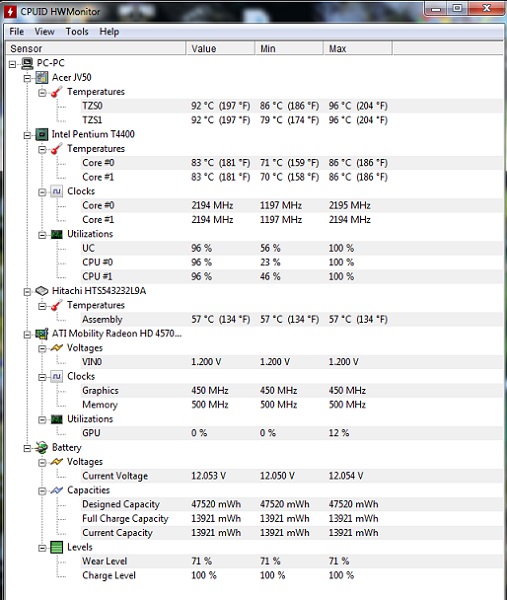The image size is (507, 600).
Task: Click the Clocks icon under Intel Pentium T4400
Action: 57,191
